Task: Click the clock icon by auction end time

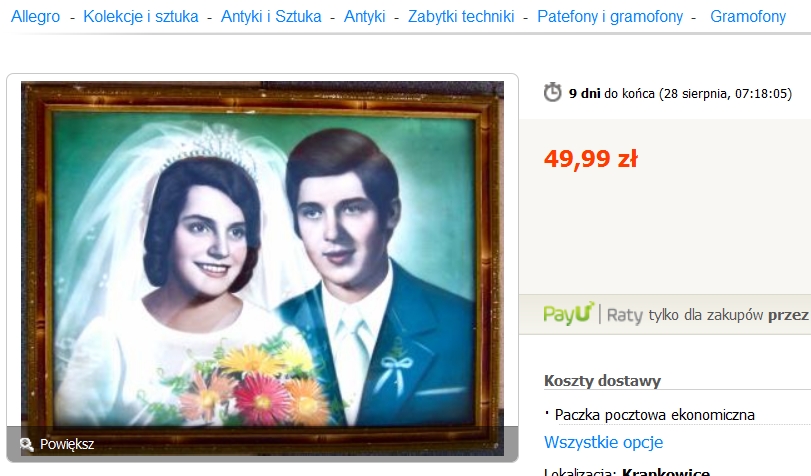Action: 552,92
